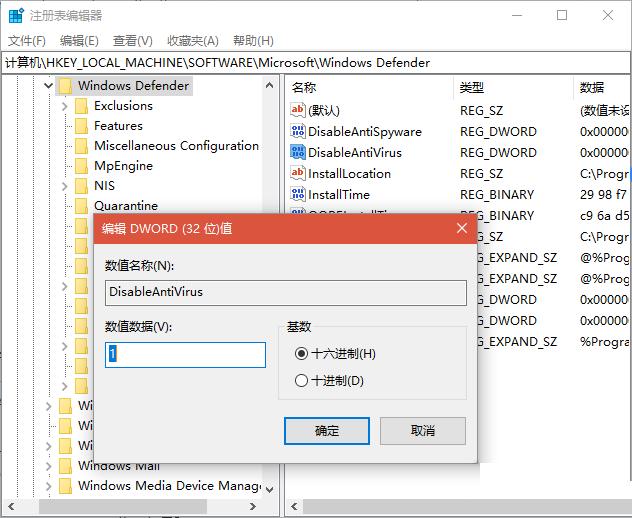Screen dimensions: 632x518
Task: Click the tree pane scroll down arrow
Action: click(270, 489)
